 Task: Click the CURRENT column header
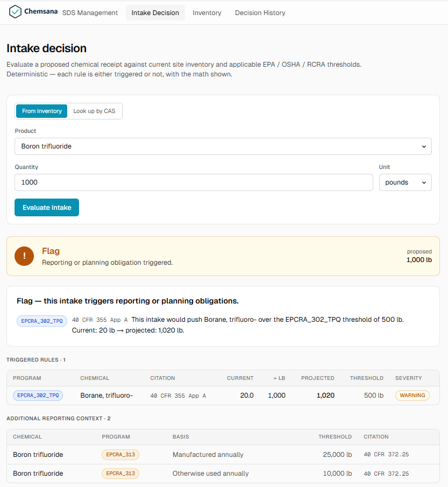click(240, 378)
